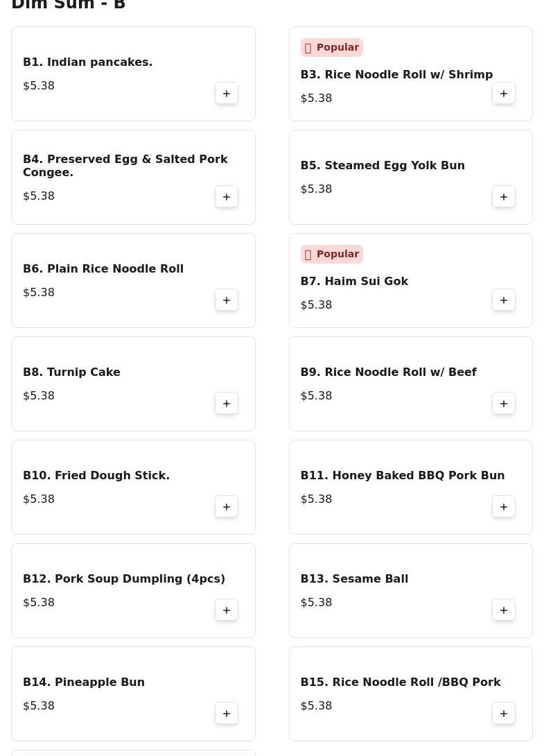The width and height of the screenshot is (544, 756).
Task: Open B7 Haim Sui Gok title
Action: (354, 281)
